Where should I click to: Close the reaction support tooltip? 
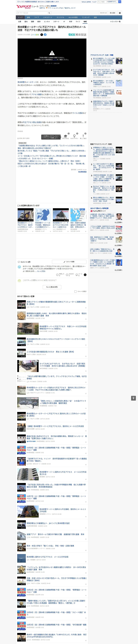60,135
